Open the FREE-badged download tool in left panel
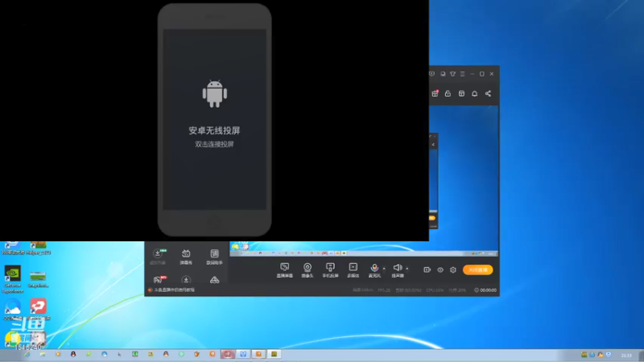This screenshot has height=362, width=644. point(158,256)
